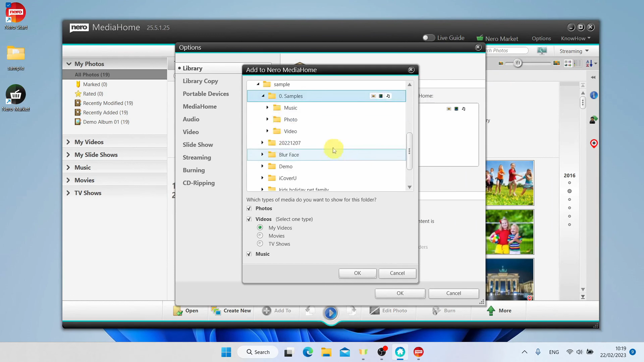Click the large thumbnail size icon
Viewport: 644px width, 362px height.
[556, 63]
